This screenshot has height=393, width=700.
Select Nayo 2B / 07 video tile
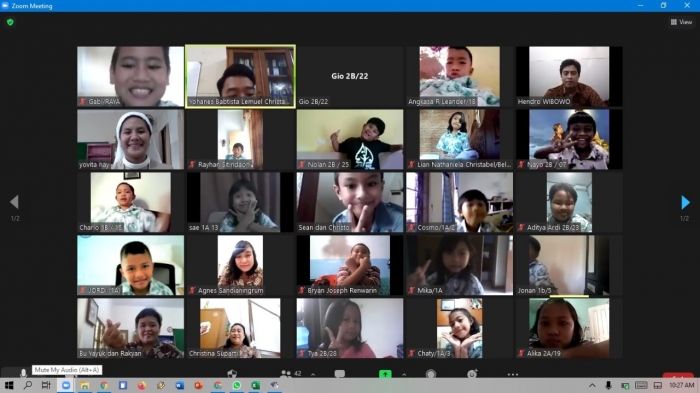tap(569, 139)
